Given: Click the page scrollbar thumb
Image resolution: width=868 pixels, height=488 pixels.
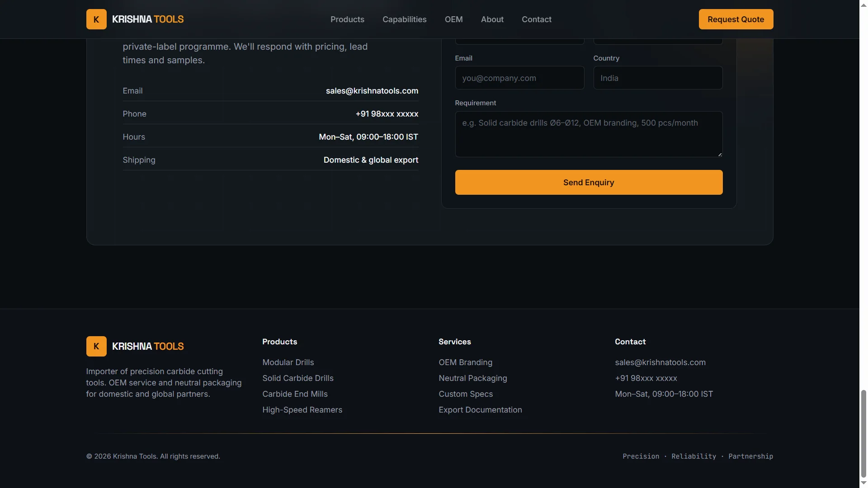Looking at the screenshot, I should point(863,434).
